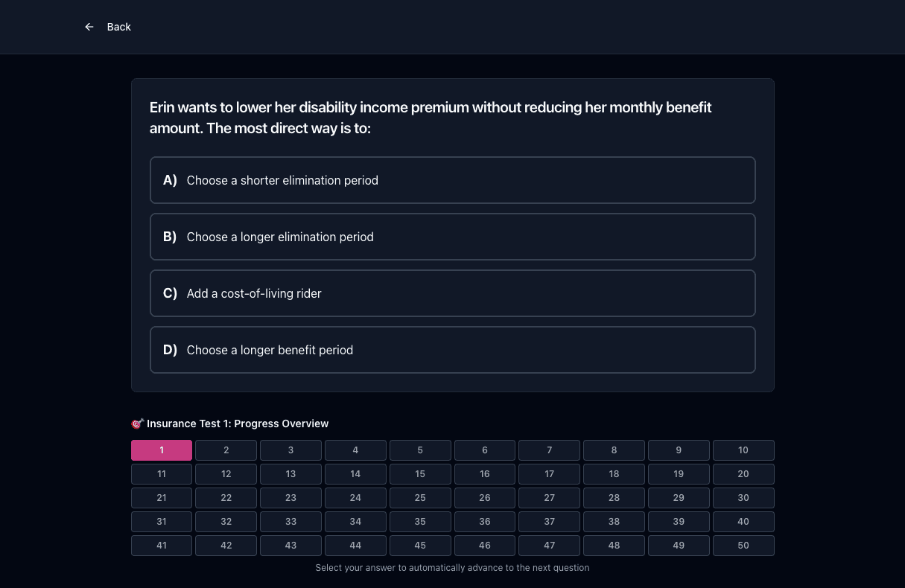Jump to question 20
The height and width of the screenshot is (588, 905).
(743, 474)
